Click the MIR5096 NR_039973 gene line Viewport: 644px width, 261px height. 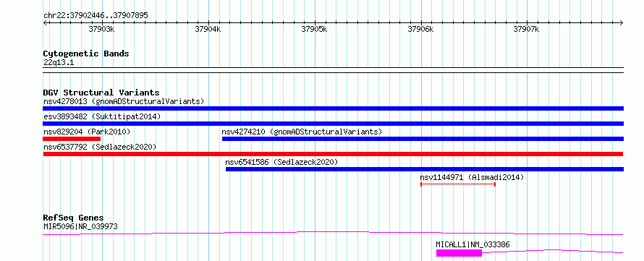point(333,233)
